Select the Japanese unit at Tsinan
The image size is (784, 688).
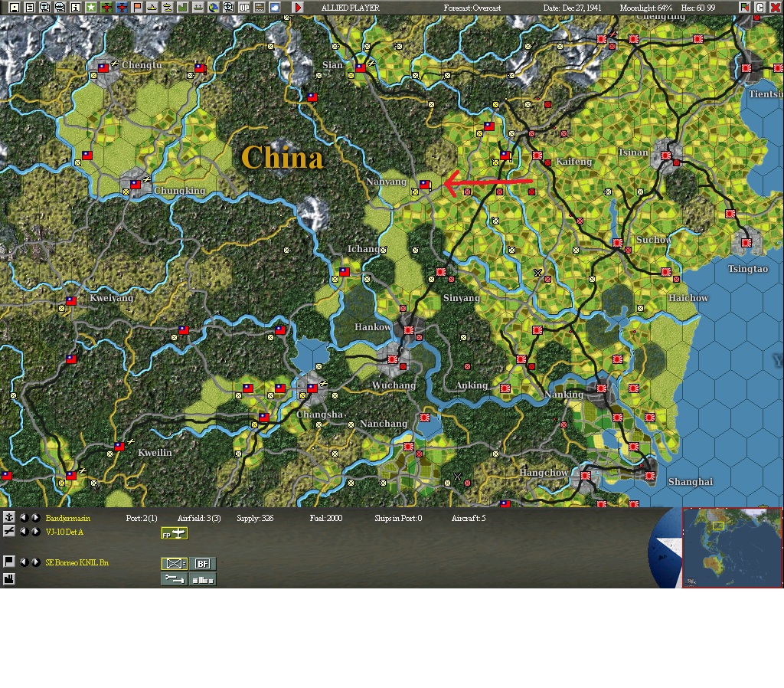(666, 156)
